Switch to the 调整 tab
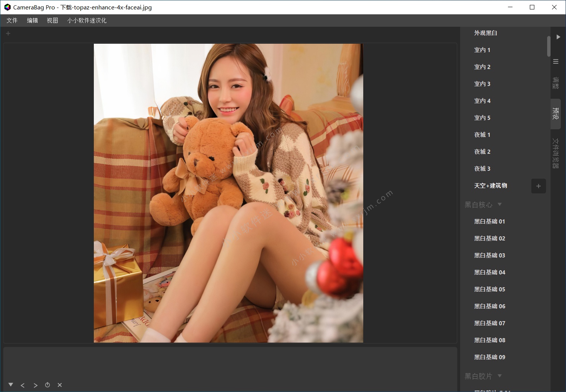Image resolution: width=566 pixels, height=392 pixels. click(555, 83)
